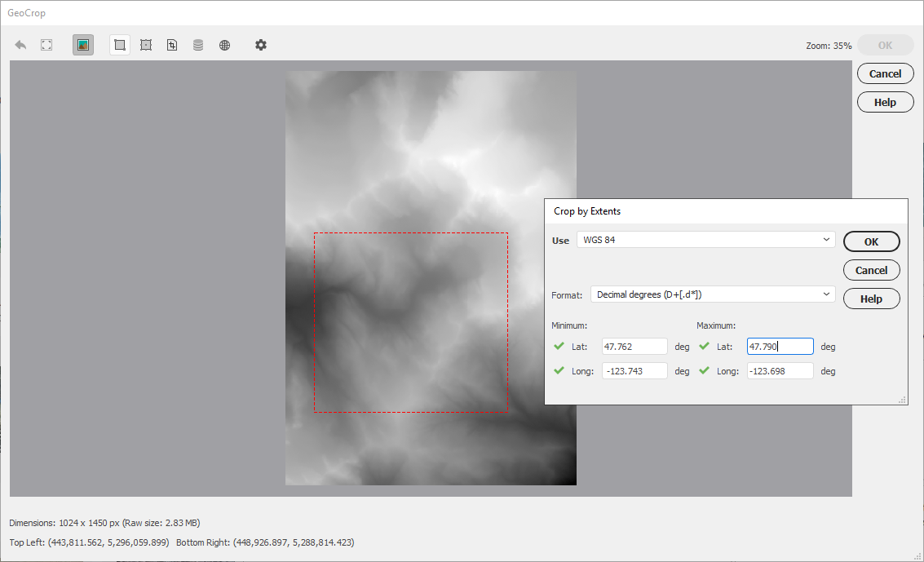Image resolution: width=924 pixels, height=562 pixels.
Task: Click Help in the GeoCrop window
Action: tap(885, 103)
